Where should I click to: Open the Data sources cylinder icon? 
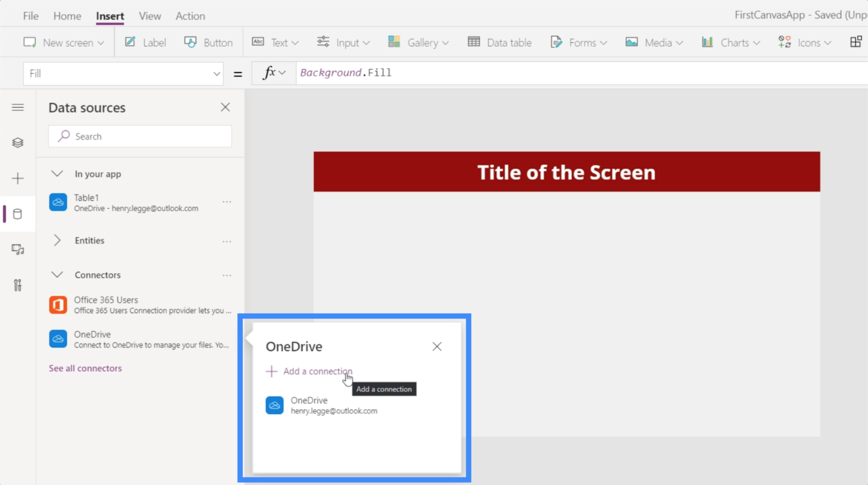click(18, 214)
